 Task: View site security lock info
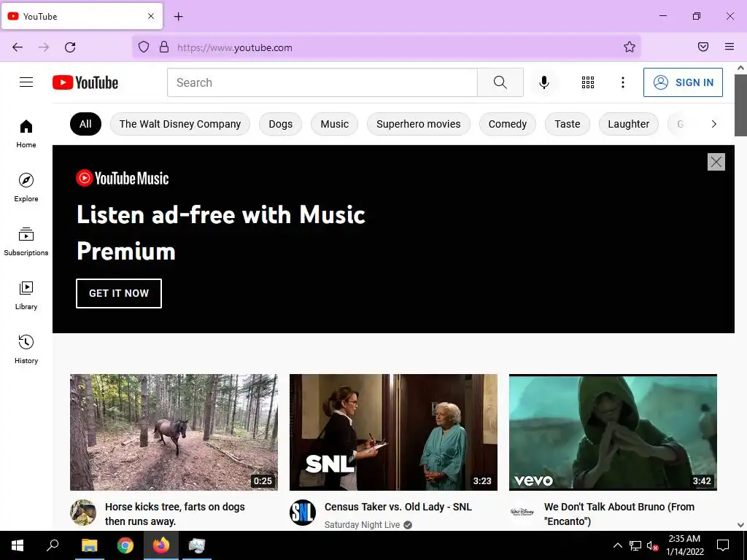(x=164, y=47)
